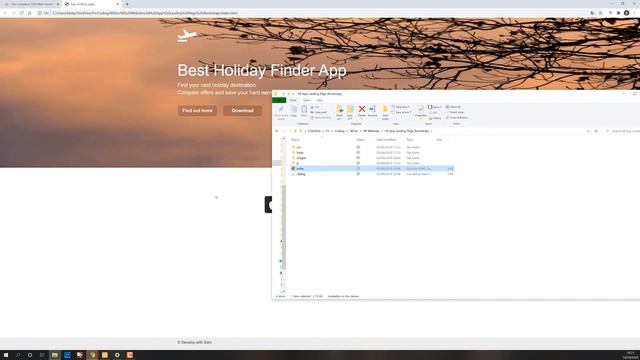
Task: Click Cut in the Clipboard group
Action: (315, 107)
